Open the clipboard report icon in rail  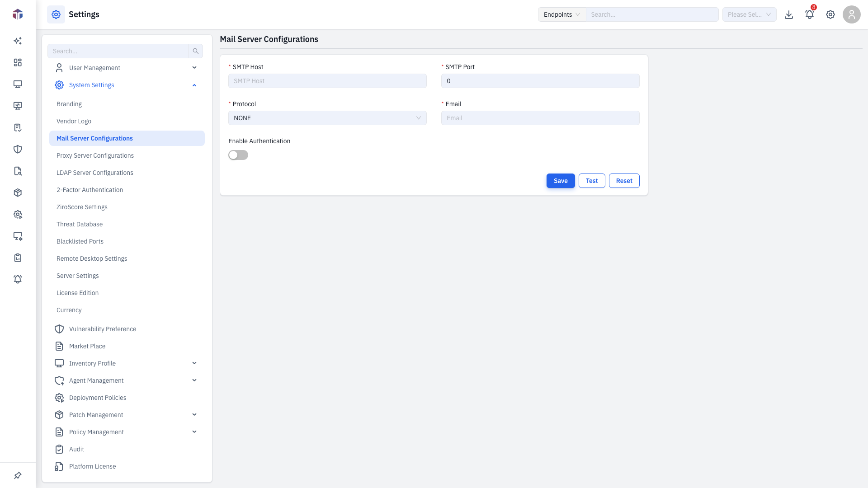coord(18,258)
